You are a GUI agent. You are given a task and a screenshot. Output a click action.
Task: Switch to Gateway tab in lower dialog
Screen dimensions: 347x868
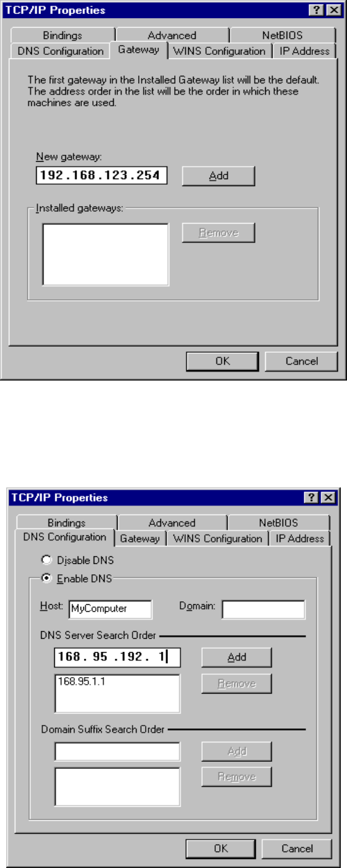pyautogui.click(x=139, y=538)
